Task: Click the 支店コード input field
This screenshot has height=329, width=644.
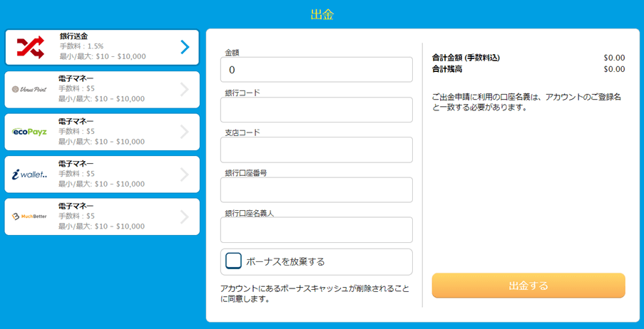Action: point(316,150)
